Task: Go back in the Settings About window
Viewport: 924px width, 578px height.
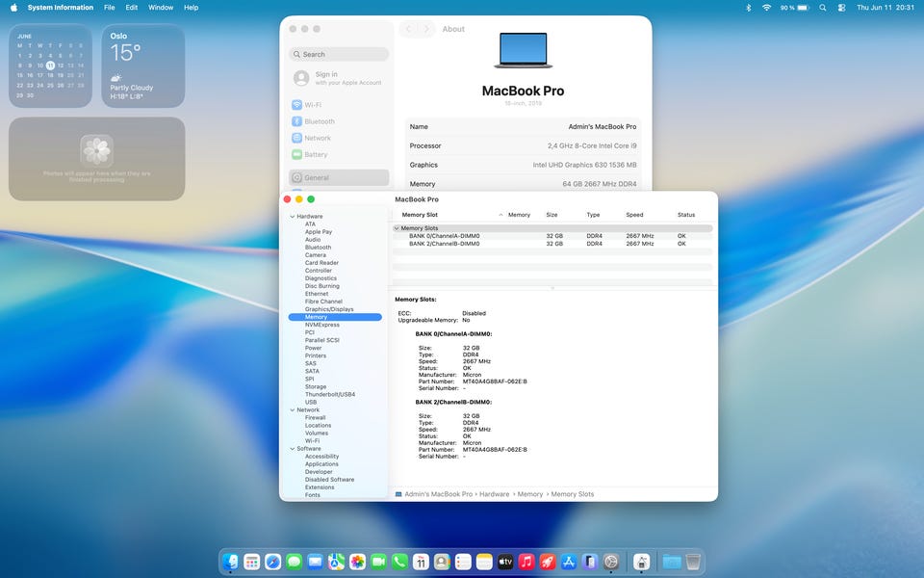Action: pyautogui.click(x=408, y=29)
